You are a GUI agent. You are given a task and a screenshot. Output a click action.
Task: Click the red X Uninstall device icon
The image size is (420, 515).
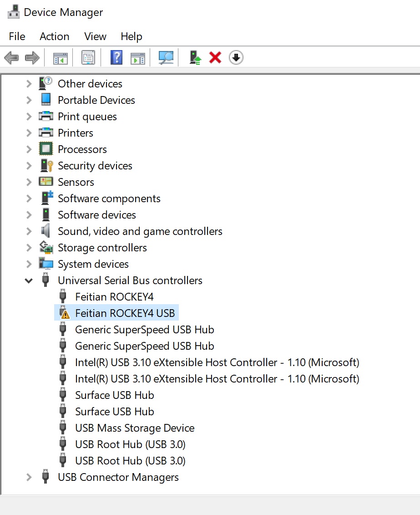[215, 57]
